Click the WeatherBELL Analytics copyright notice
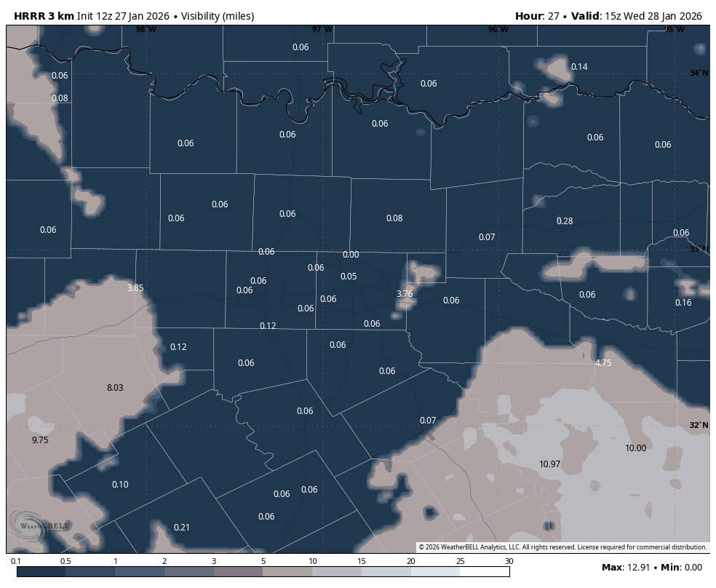This screenshot has width=716, height=588. 562,547
